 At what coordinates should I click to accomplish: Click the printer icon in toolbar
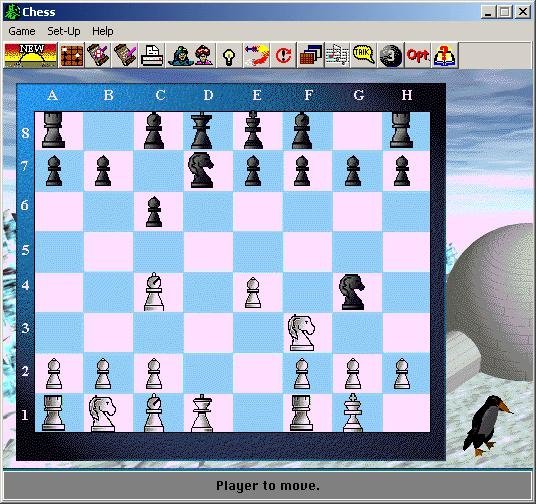[152, 55]
